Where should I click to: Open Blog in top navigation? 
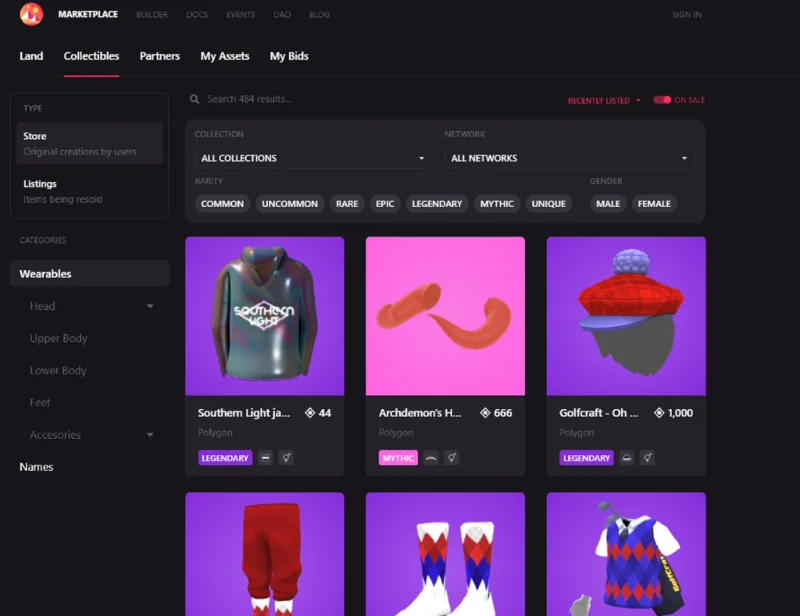pos(319,15)
